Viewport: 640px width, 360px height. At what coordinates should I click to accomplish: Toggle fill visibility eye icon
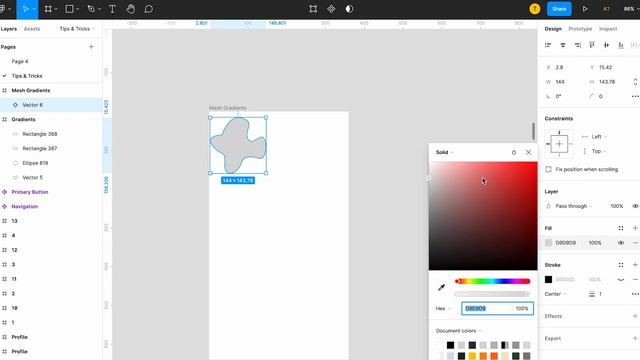point(621,243)
